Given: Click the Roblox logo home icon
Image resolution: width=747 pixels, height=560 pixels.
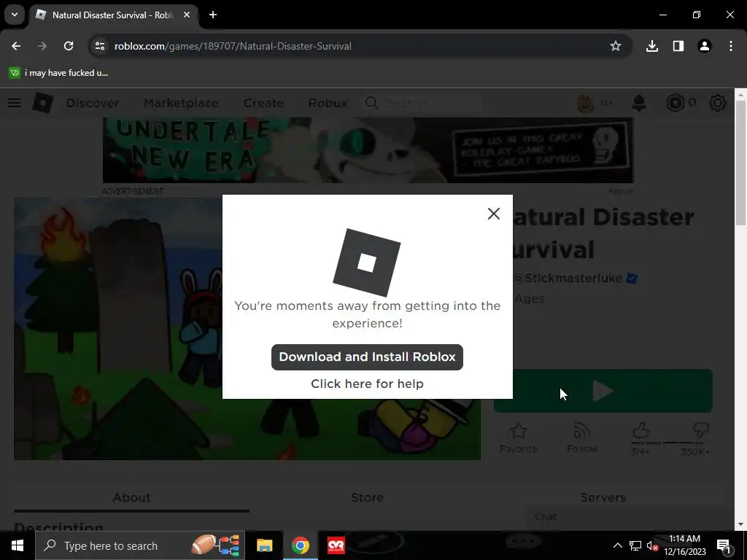Looking at the screenshot, I should point(42,103).
